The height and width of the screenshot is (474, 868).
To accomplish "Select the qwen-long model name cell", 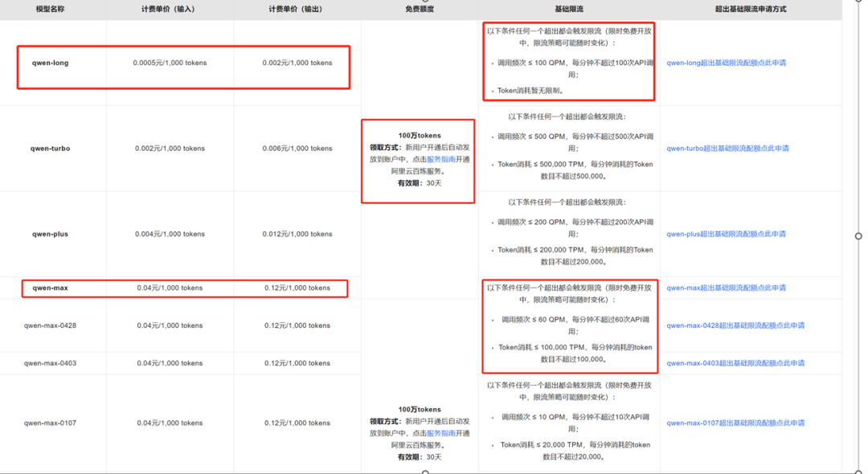I will (51, 63).
